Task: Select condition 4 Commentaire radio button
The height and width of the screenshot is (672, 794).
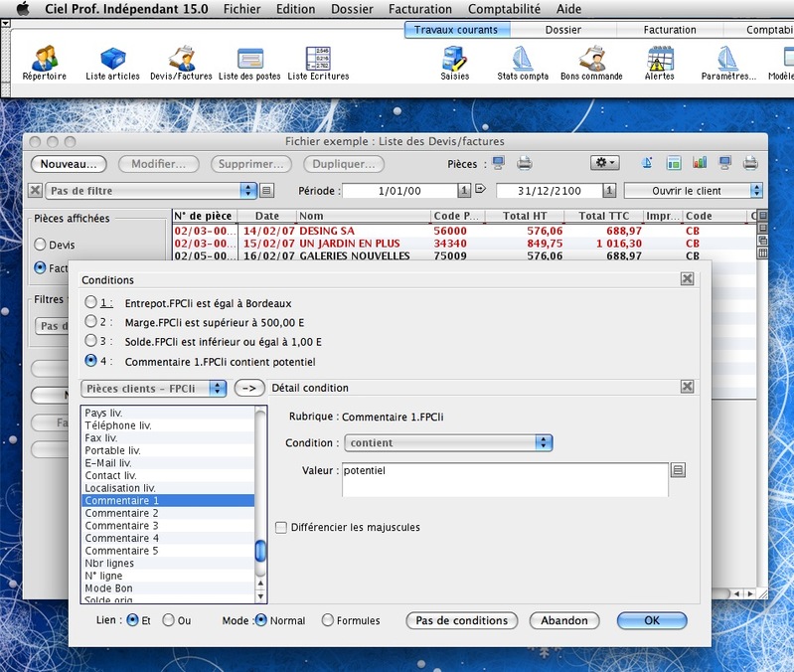Action: click(x=90, y=360)
